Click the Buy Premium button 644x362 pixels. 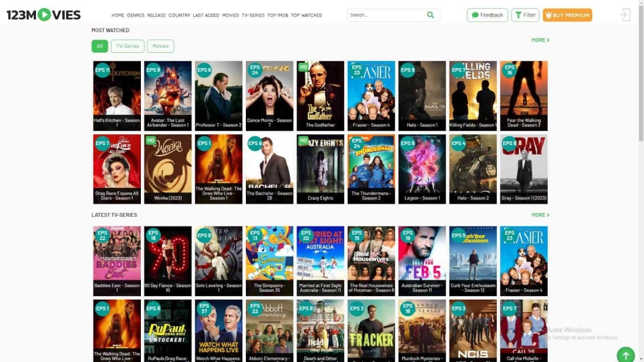point(567,15)
